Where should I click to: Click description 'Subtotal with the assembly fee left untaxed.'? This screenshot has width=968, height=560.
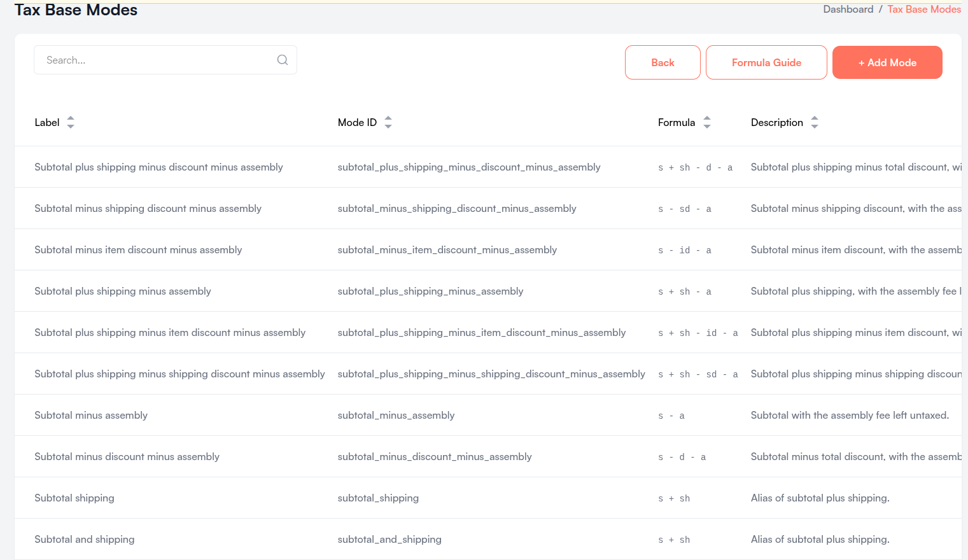[850, 415]
